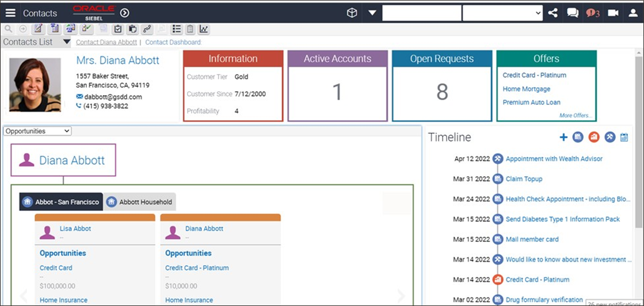Open the Opportunities view dropdown
Image resolution: width=644 pixels, height=306 pixels.
coord(37,131)
